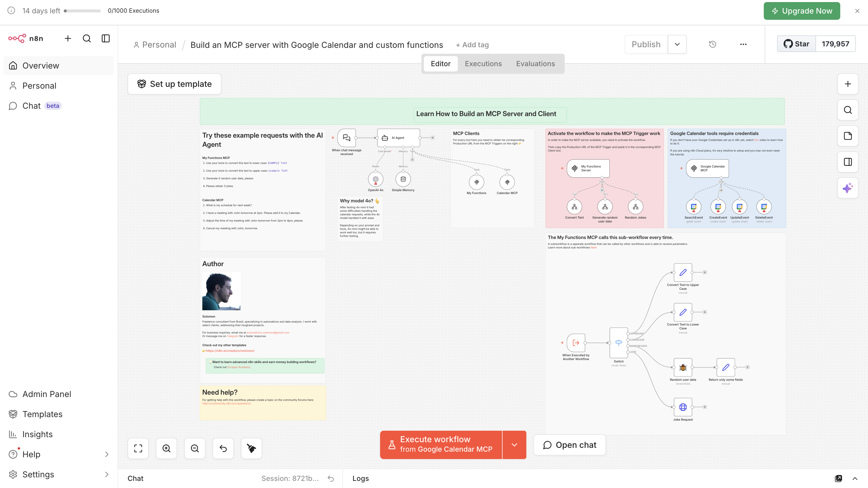The image size is (868, 488).
Task: Expand Execute workflow trigger dropdown
Action: point(514,445)
